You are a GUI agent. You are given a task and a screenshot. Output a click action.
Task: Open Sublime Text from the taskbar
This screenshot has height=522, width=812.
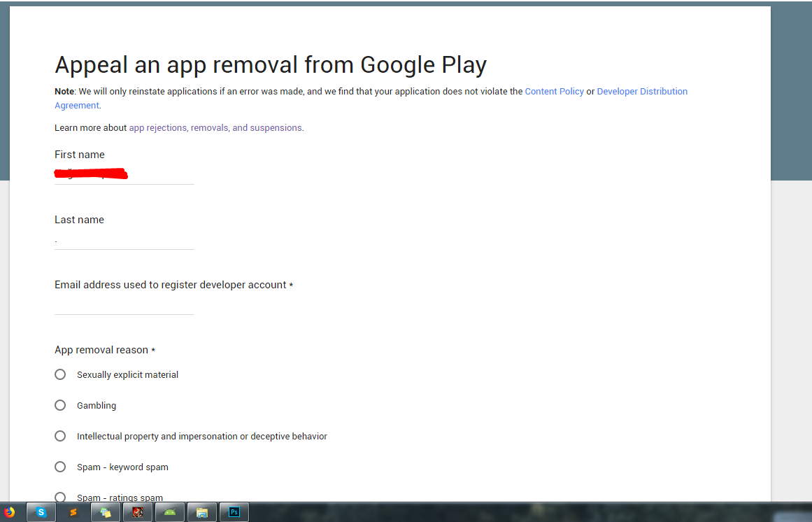pos(73,513)
